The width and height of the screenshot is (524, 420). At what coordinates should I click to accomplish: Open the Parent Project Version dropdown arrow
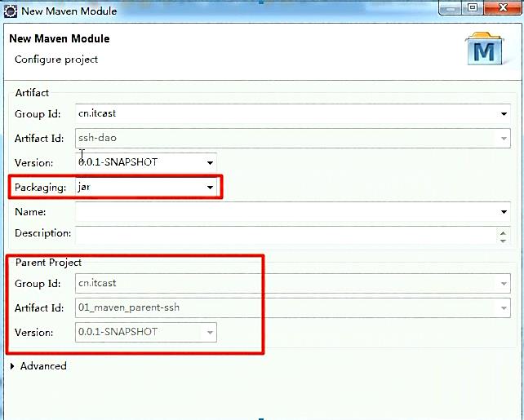[210, 332]
